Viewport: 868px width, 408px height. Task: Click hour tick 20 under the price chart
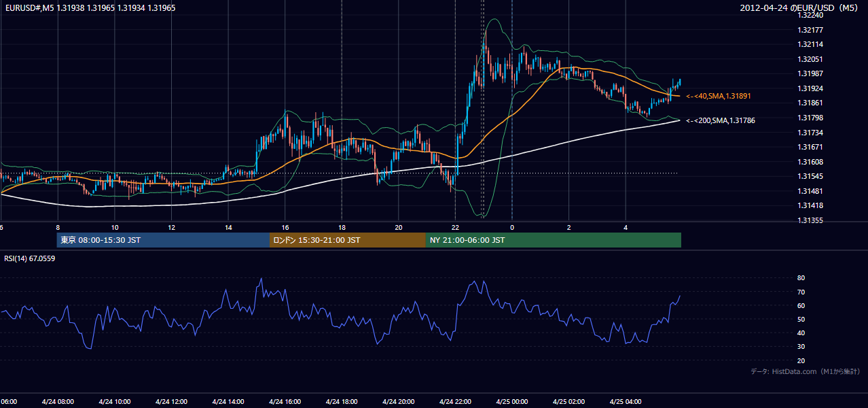tap(398, 227)
